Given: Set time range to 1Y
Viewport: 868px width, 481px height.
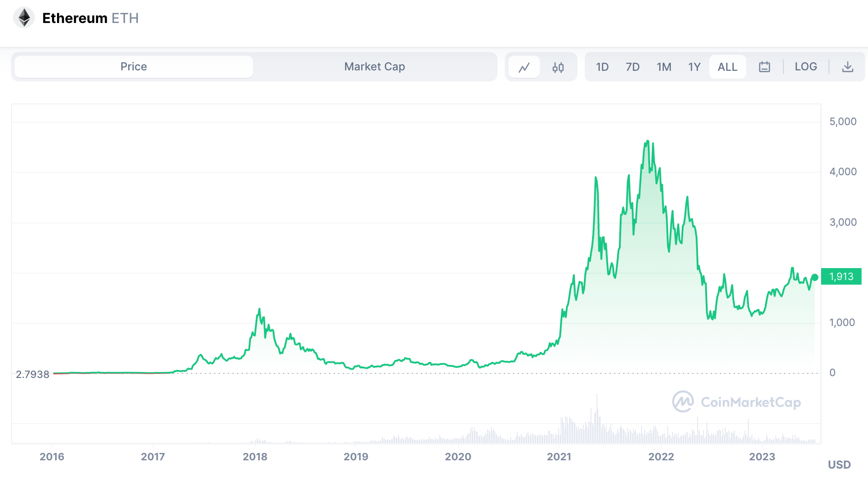Looking at the screenshot, I should click(x=694, y=67).
